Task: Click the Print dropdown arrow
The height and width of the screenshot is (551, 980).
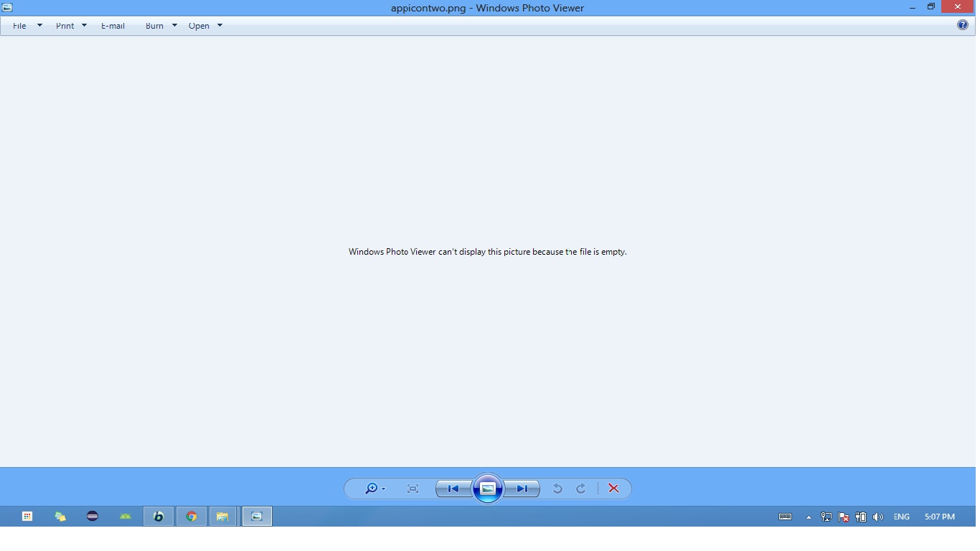Action: (x=84, y=25)
